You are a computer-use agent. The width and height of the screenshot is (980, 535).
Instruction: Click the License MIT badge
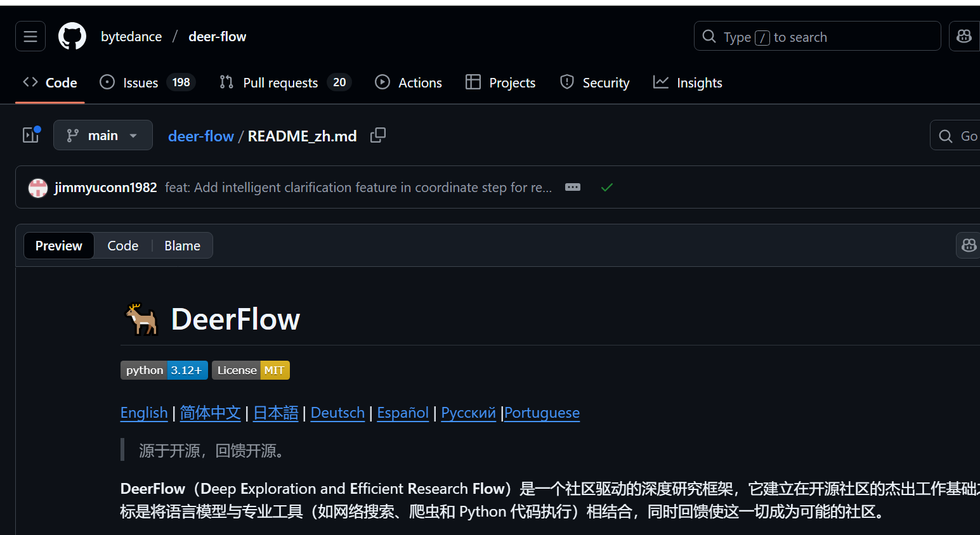click(251, 370)
